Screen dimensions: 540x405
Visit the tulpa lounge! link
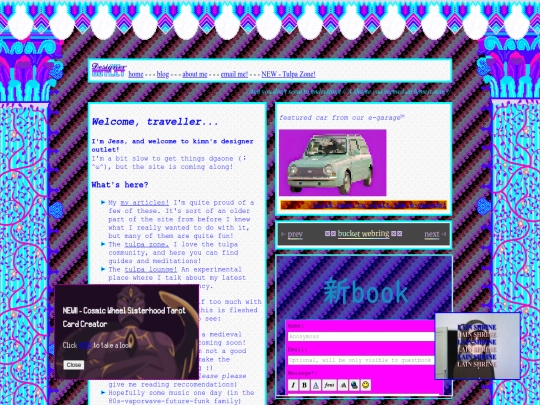pos(151,269)
